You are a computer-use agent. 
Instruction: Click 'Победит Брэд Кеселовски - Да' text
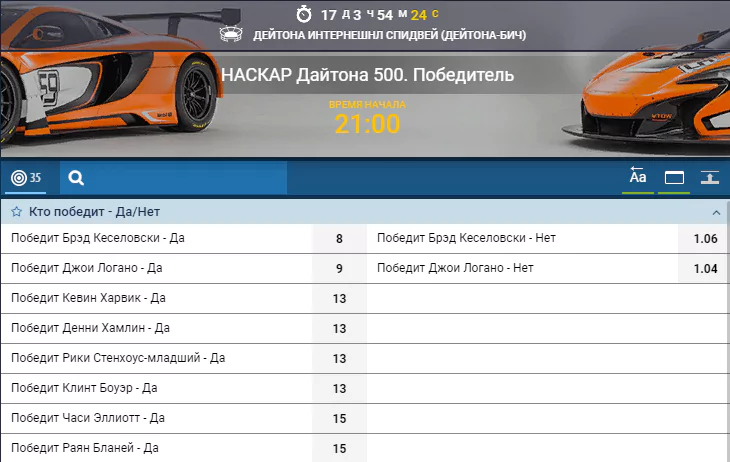pos(98,238)
